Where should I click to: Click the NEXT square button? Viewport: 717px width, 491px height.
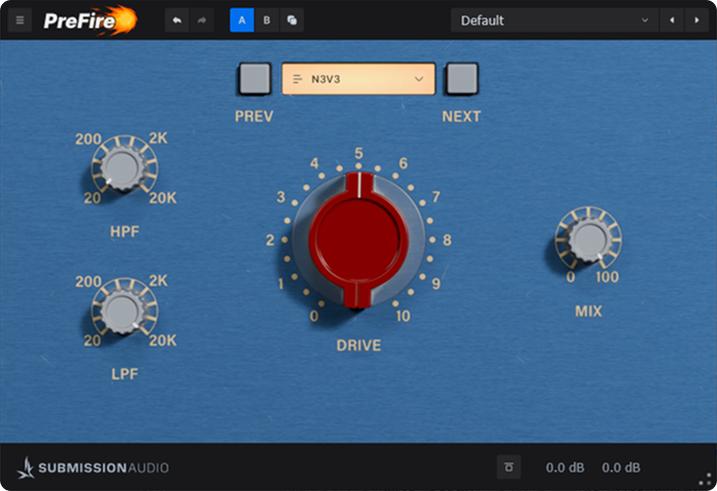[x=462, y=79]
